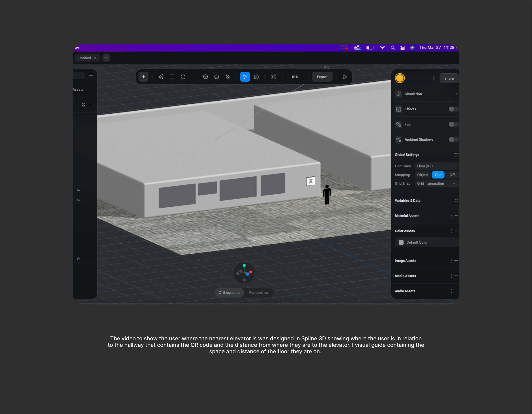Select the Rectangle shape tool

[x=172, y=77]
